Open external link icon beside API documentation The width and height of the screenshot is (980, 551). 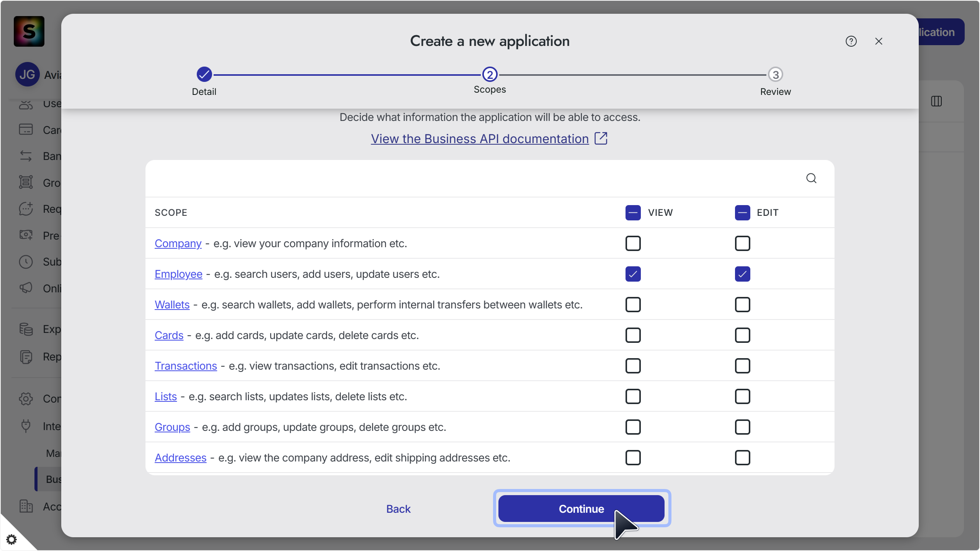[601, 139]
